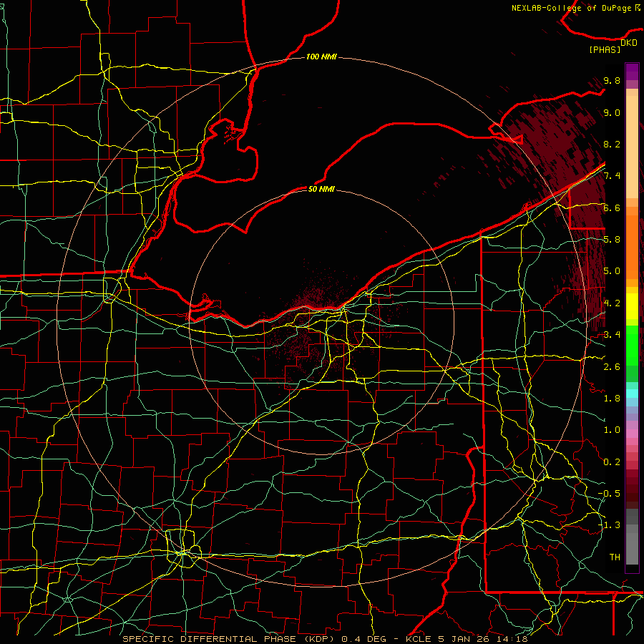Click the 2.6 scale value

pos(612,367)
